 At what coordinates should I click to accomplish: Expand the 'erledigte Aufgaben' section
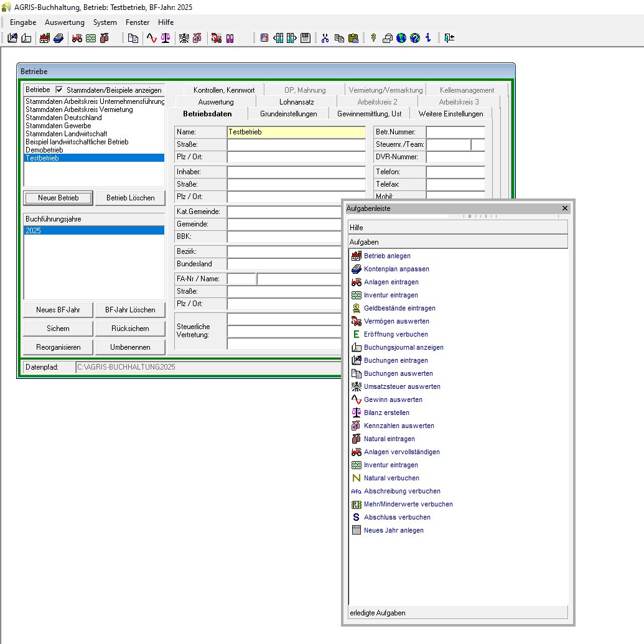pos(458,613)
